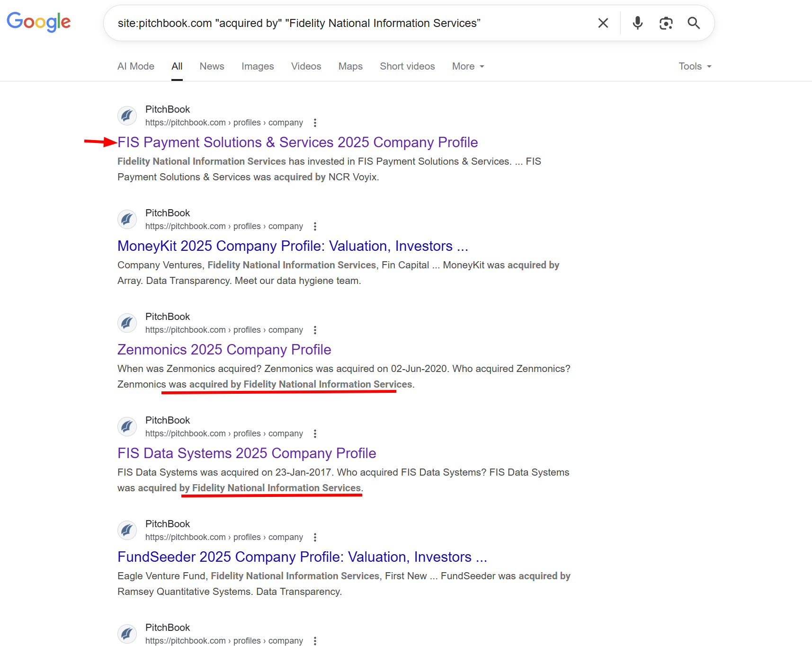This screenshot has width=812, height=646.
Task: Open Search by image camera icon
Action: [x=666, y=23]
